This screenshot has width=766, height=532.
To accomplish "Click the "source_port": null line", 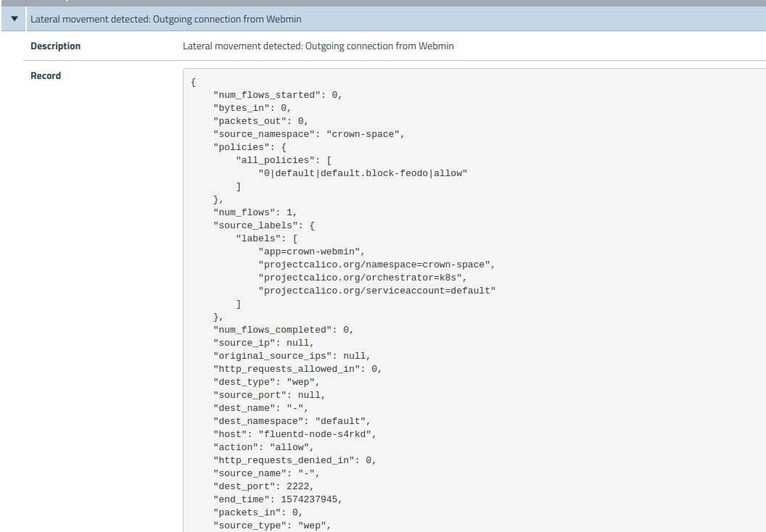I will (x=269, y=395).
